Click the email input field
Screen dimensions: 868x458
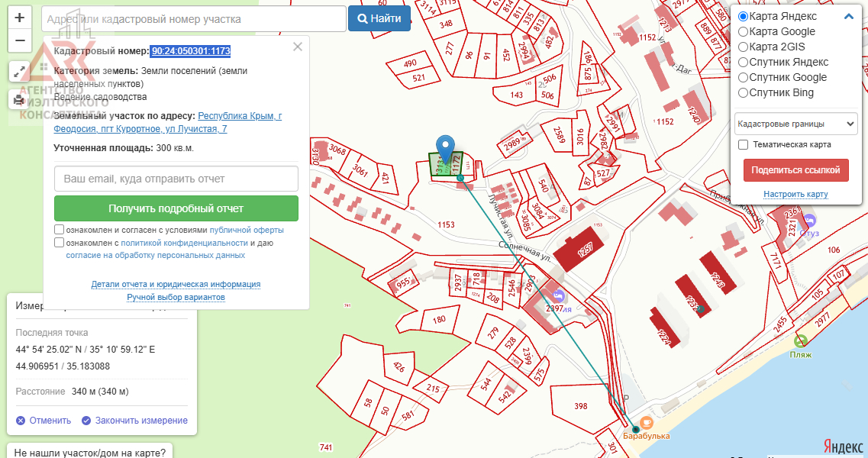coord(176,179)
